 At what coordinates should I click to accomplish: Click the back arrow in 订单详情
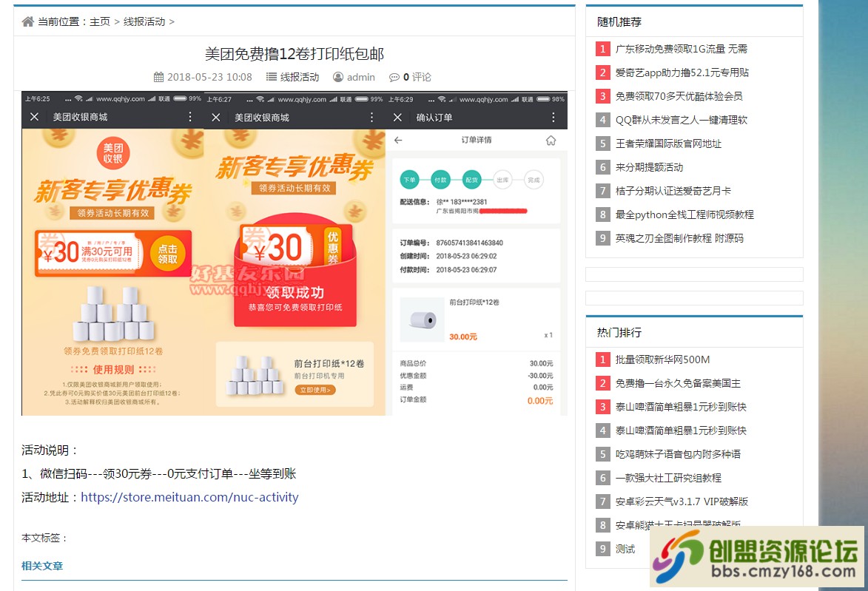pyautogui.click(x=398, y=140)
